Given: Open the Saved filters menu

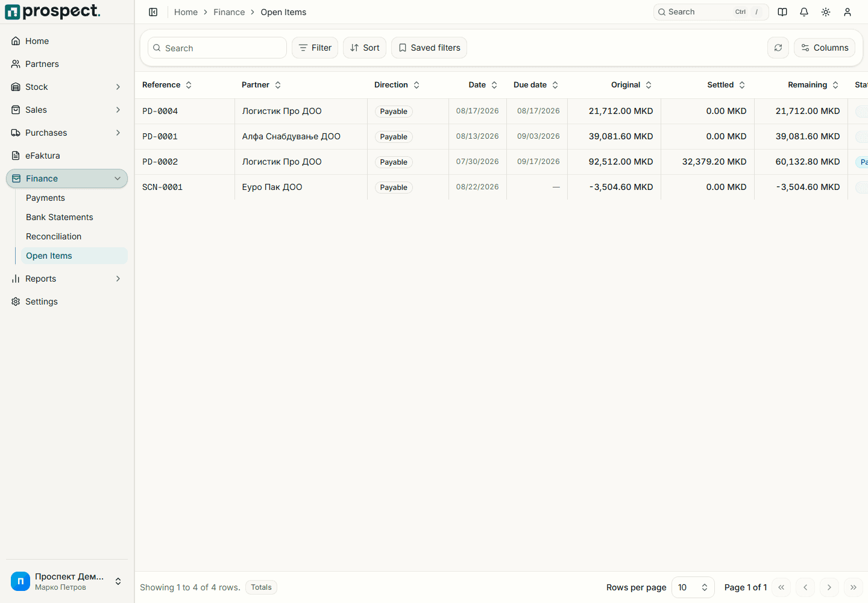Looking at the screenshot, I should tap(429, 48).
